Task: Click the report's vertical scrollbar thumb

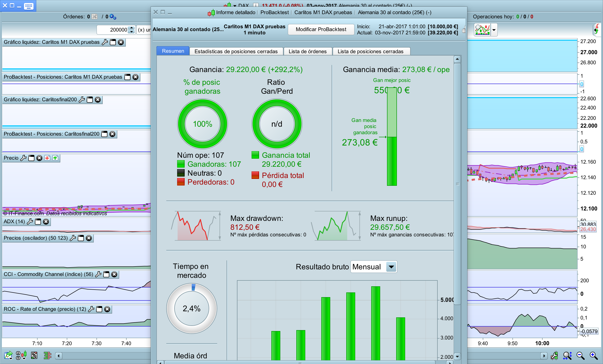Action: click(457, 184)
